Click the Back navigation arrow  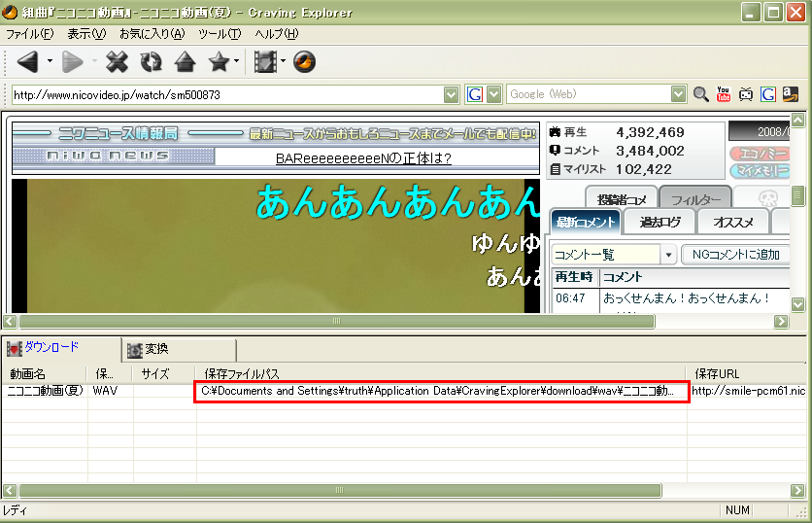(27, 61)
